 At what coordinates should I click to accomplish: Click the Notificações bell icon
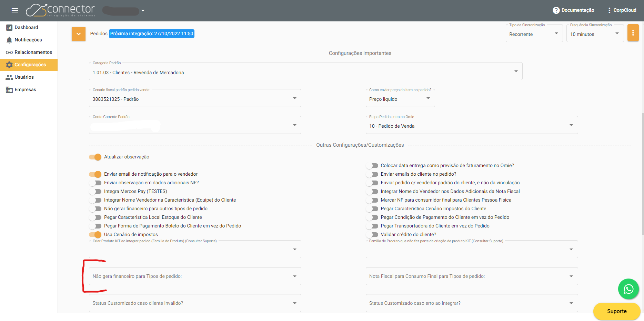coord(9,40)
